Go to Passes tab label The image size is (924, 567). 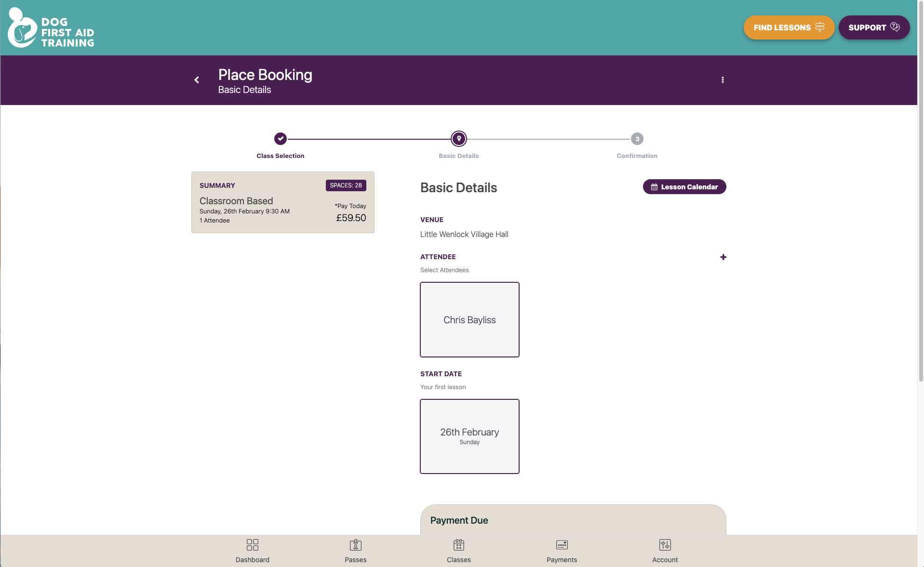(356, 560)
